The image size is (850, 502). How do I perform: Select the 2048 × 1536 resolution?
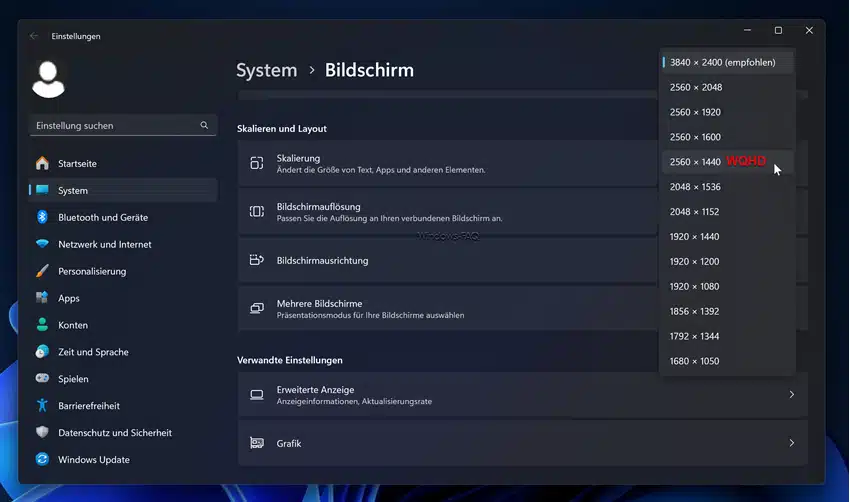point(727,187)
